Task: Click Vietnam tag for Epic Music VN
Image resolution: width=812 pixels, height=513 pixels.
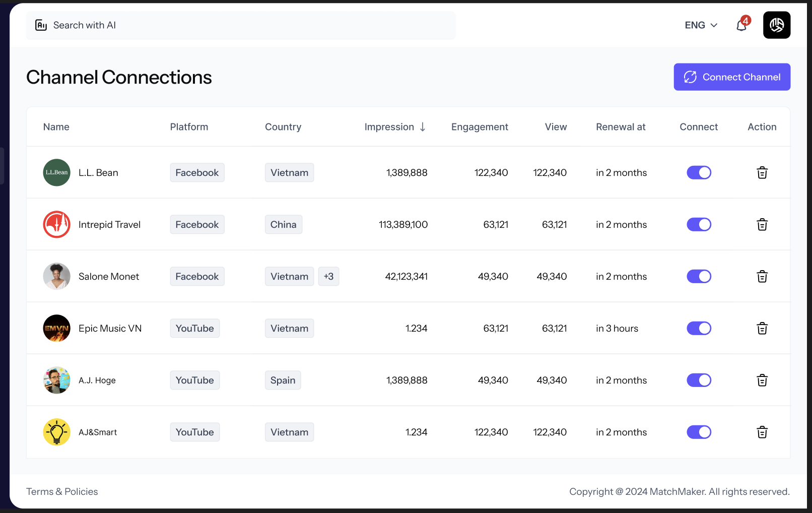Action: coord(289,328)
